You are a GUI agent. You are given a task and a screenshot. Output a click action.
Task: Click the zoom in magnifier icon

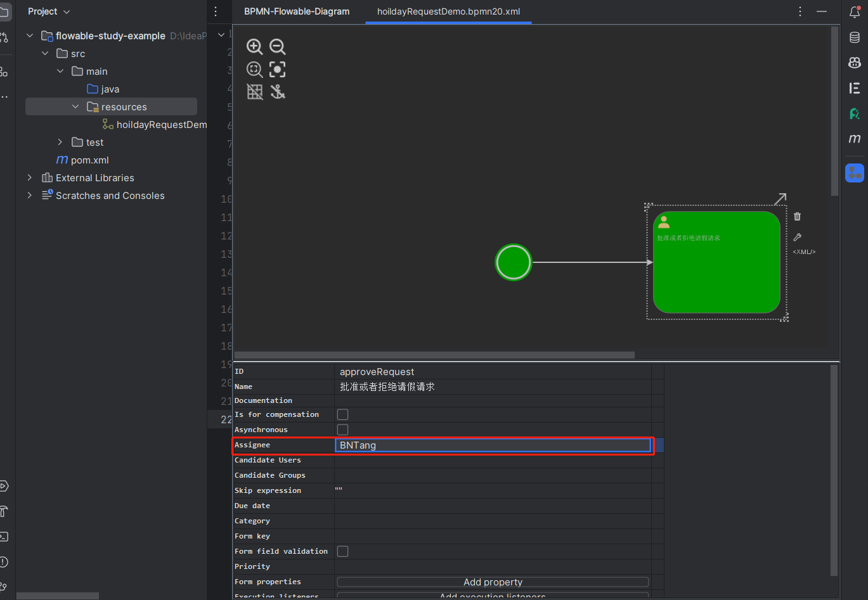click(x=254, y=47)
